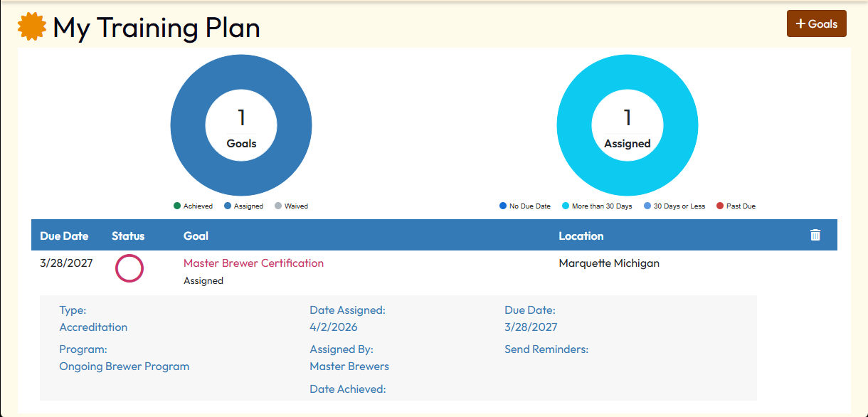This screenshot has width=868, height=417.
Task: Toggle the More than 30 Days legend
Action: point(597,206)
